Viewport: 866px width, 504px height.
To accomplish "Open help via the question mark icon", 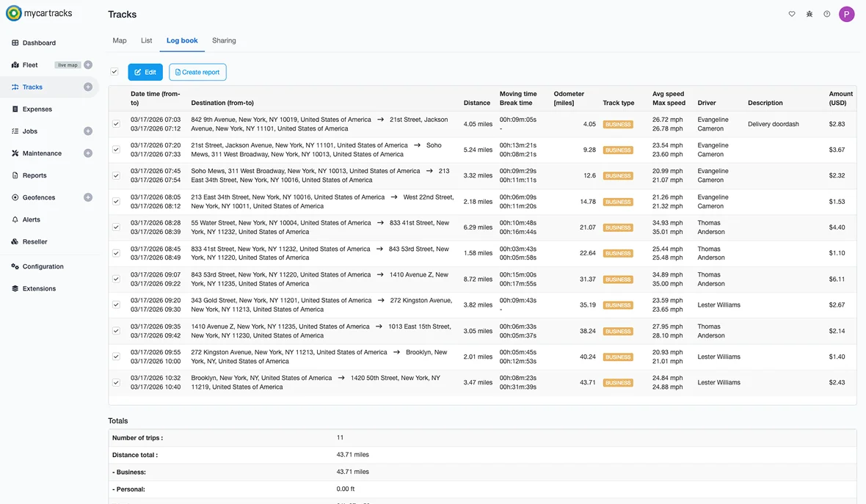I will click(826, 12).
